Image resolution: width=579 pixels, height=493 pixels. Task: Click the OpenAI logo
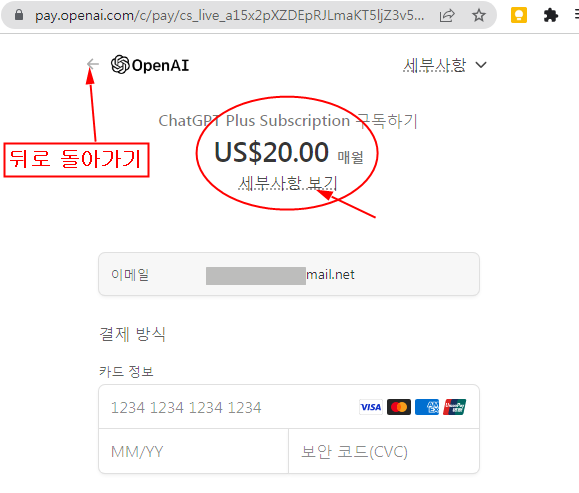pos(150,65)
